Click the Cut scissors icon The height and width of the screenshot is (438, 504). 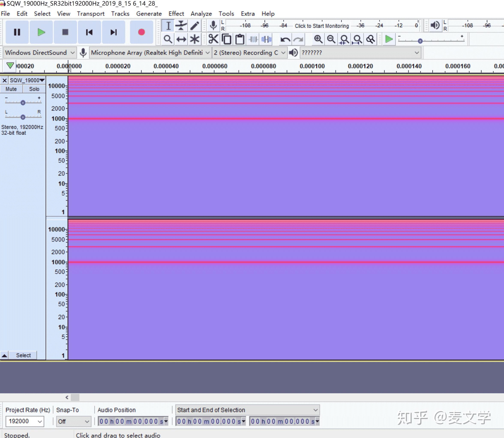(x=213, y=39)
